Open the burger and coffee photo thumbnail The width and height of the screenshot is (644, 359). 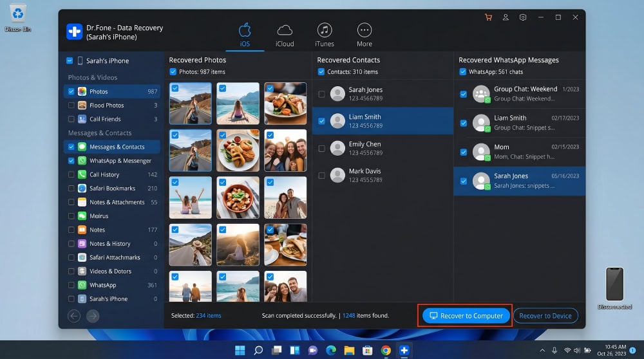(285, 244)
